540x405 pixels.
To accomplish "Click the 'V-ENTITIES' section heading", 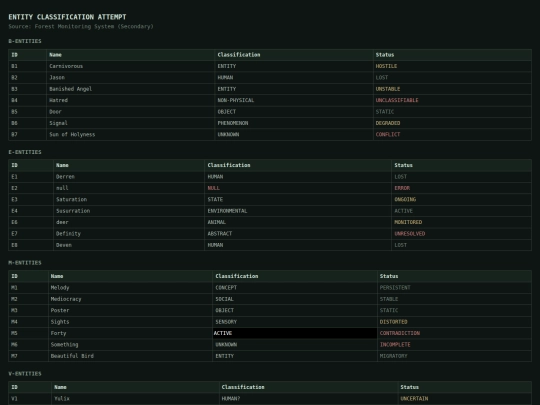I will [x=25, y=374].
